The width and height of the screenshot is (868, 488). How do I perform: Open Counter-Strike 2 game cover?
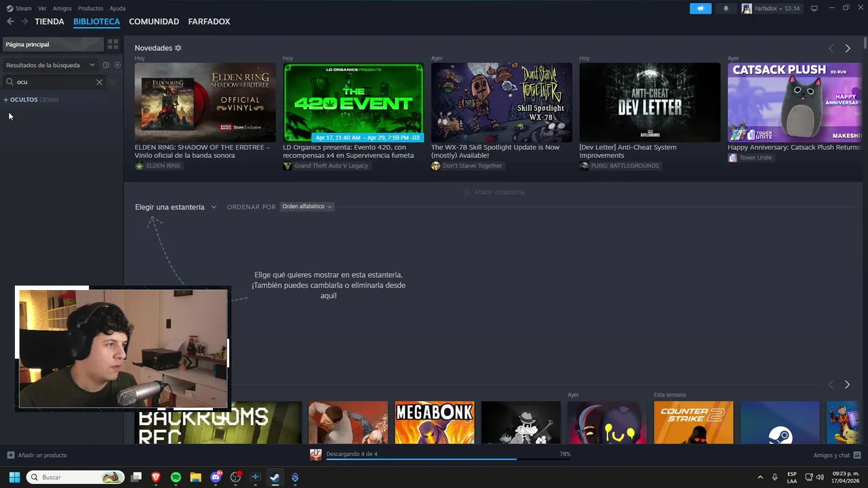(694, 423)
